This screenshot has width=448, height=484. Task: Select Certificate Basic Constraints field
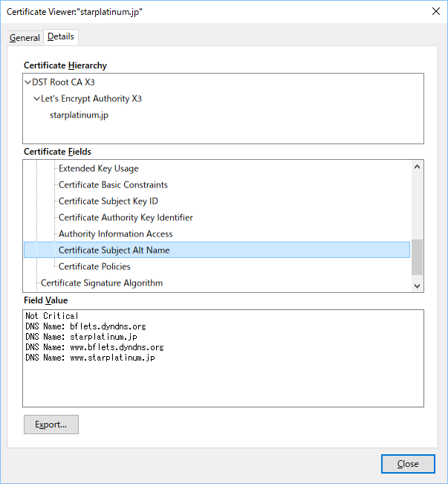pyautogui.click(x=113, y=185)
